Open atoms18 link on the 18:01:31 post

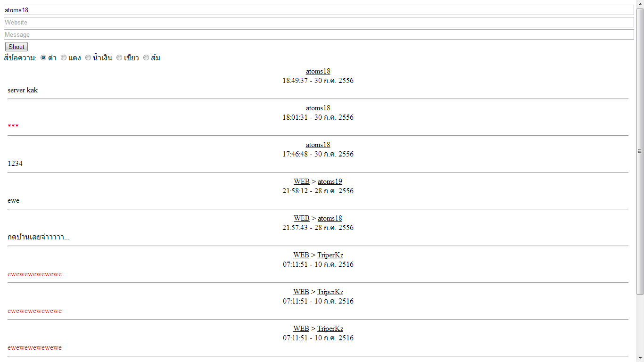tap(318, 108)
